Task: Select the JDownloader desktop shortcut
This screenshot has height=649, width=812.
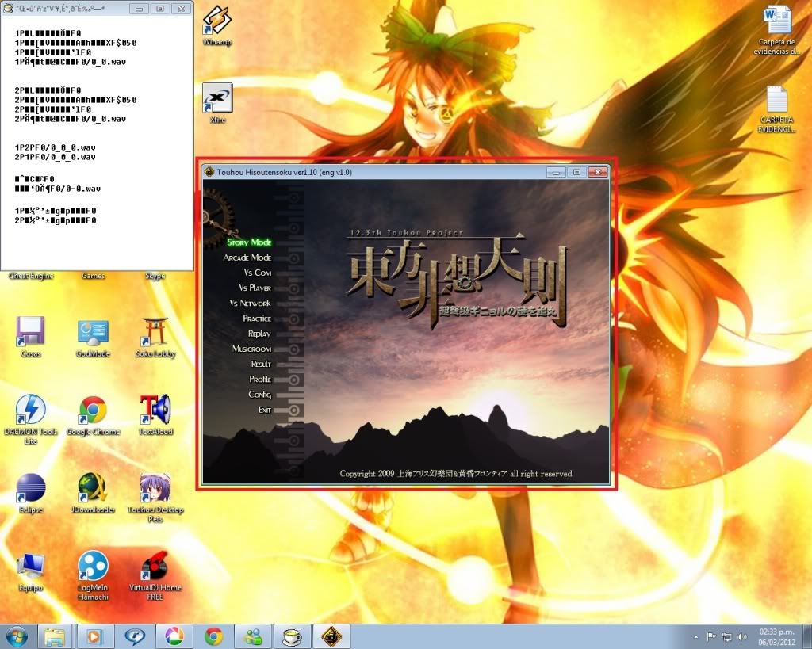Action: [94, 493]
